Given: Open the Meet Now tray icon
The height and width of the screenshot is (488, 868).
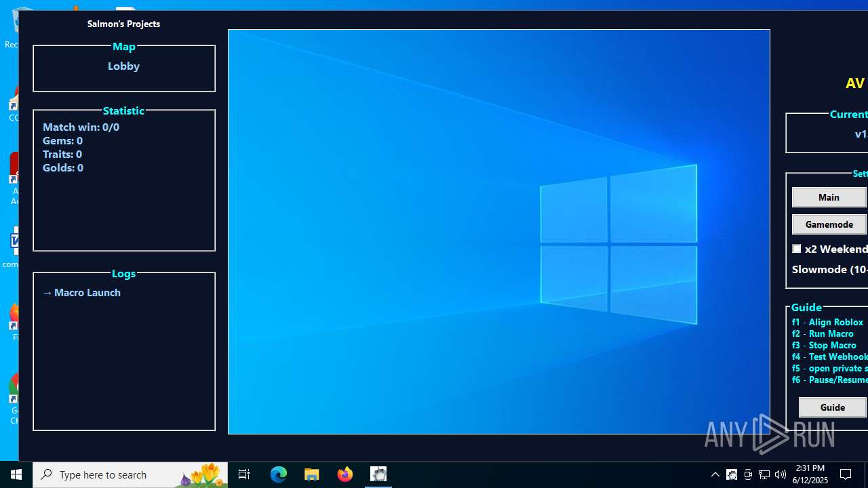Looking at the screenshot, I should tap(748, 474).
